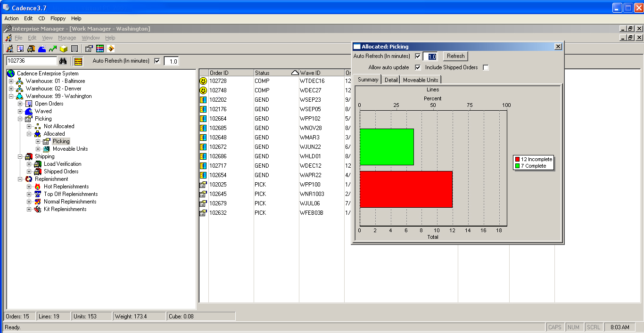Screen dimensions: 644x333
Task: Click the Refresh button
Action: point(454,56)
